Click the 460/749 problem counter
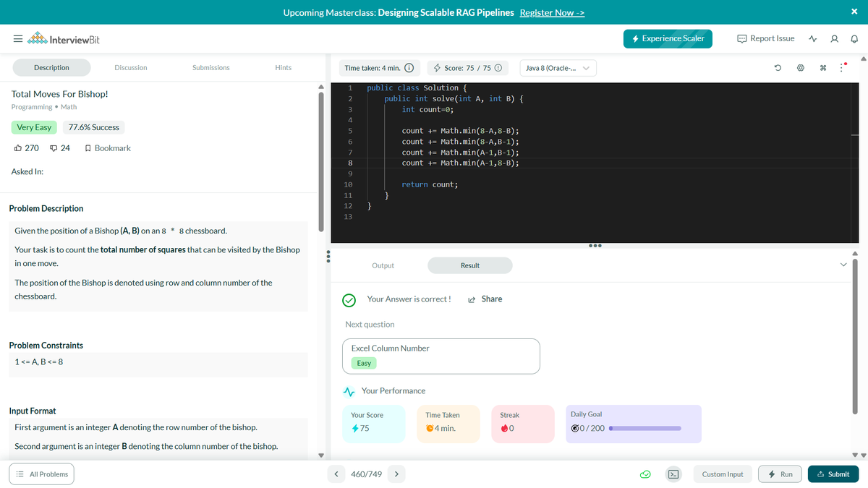868x488 pixels. click(x=366, y=474)
